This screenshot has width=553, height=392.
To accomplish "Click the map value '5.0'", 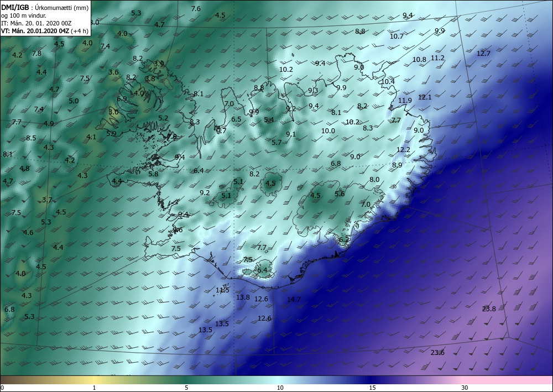I will click(74, 101).
